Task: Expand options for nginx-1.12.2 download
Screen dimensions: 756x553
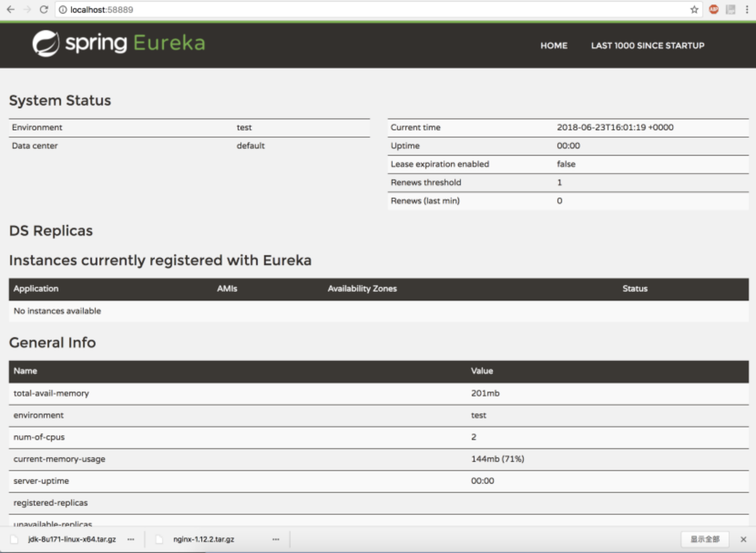Action: coord(276,539)
